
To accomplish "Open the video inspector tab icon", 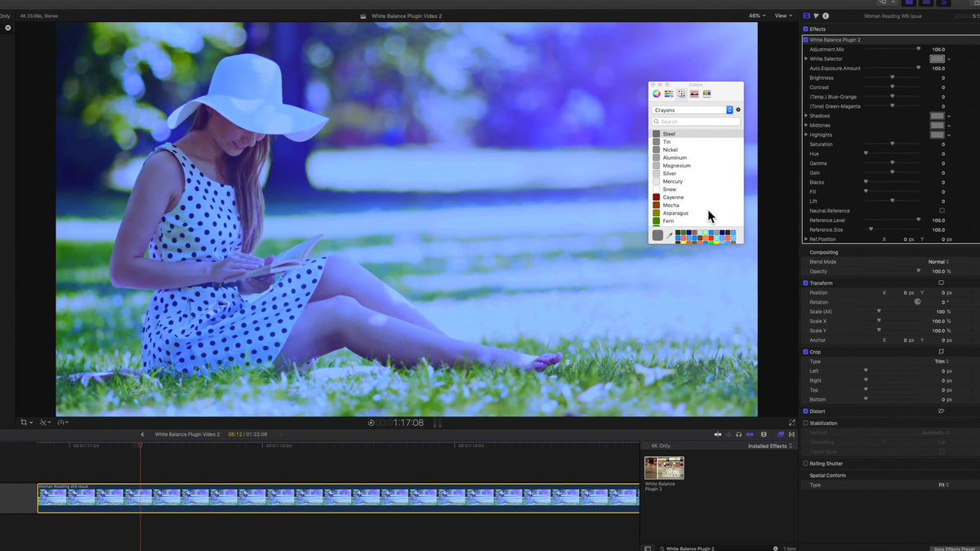I will [807, 16].
